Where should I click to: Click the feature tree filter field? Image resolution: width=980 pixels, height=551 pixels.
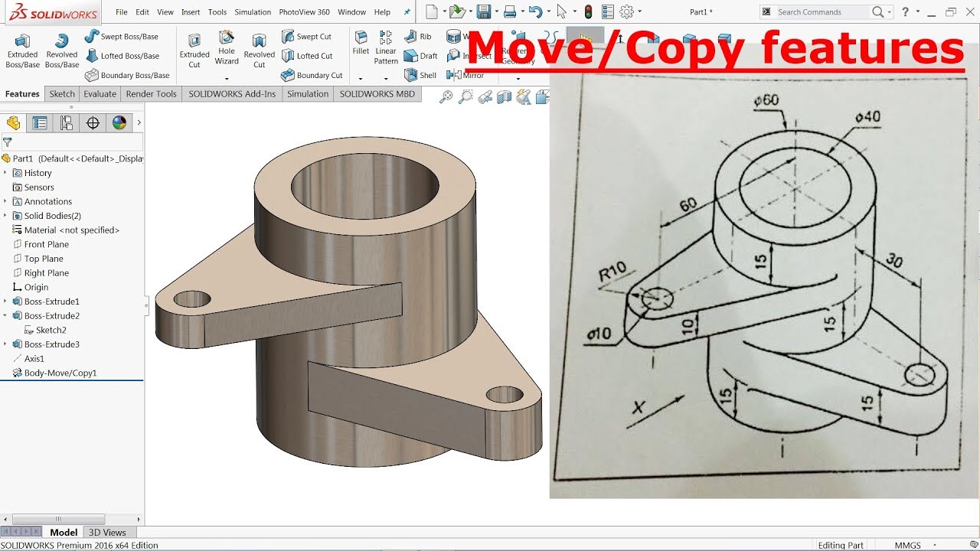point(73,142)
